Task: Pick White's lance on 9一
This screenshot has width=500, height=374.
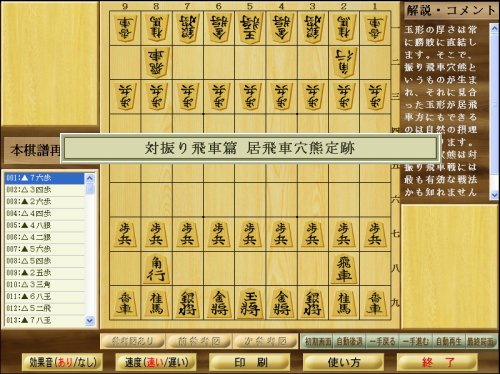Action: 125,28
